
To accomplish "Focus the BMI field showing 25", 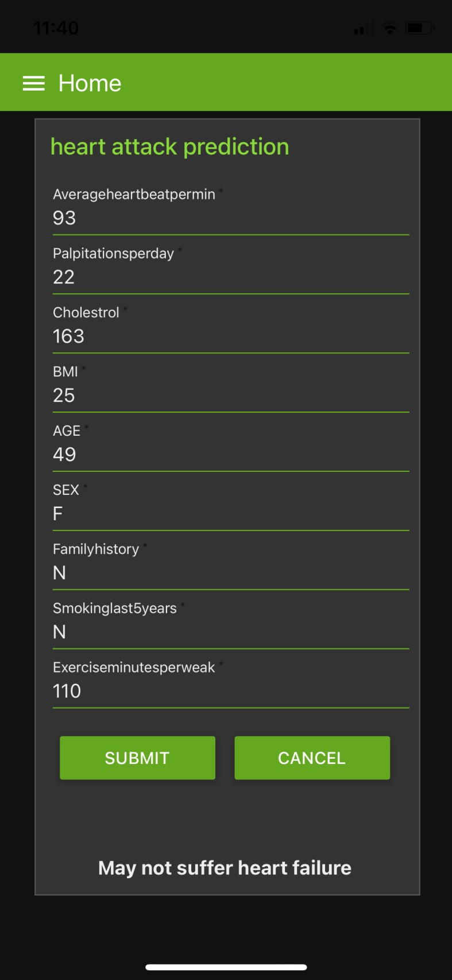I will tap(231, 387).
